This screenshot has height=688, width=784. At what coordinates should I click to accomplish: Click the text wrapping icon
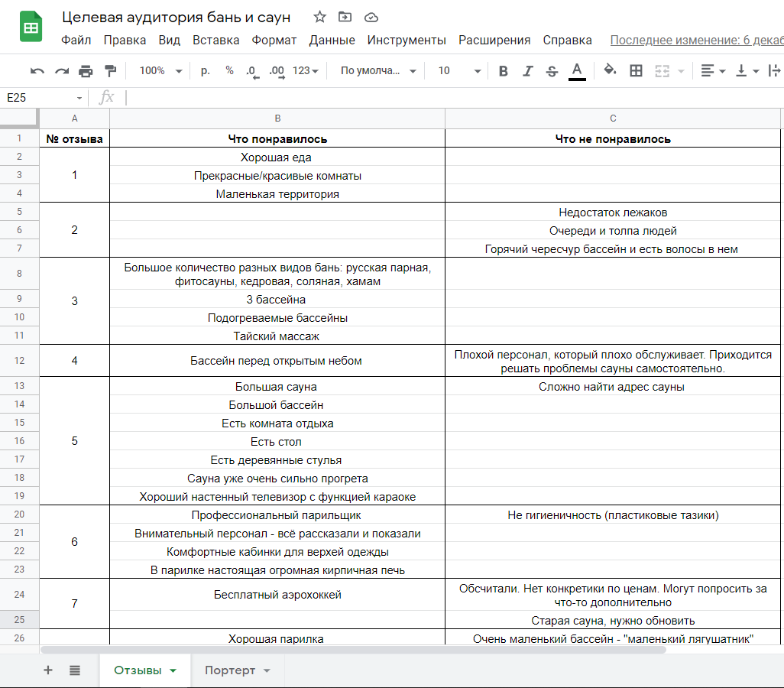click(x=775, y=71)
